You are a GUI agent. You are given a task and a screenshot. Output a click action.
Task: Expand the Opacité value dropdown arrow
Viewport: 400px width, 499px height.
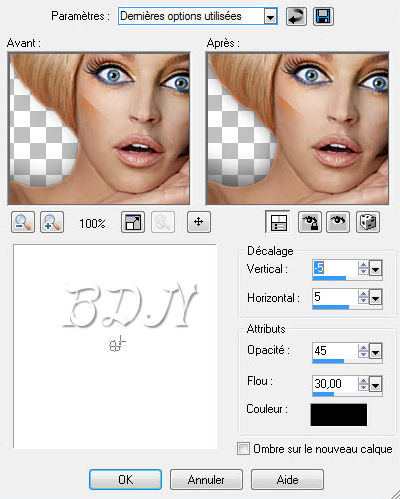point(376,351)
